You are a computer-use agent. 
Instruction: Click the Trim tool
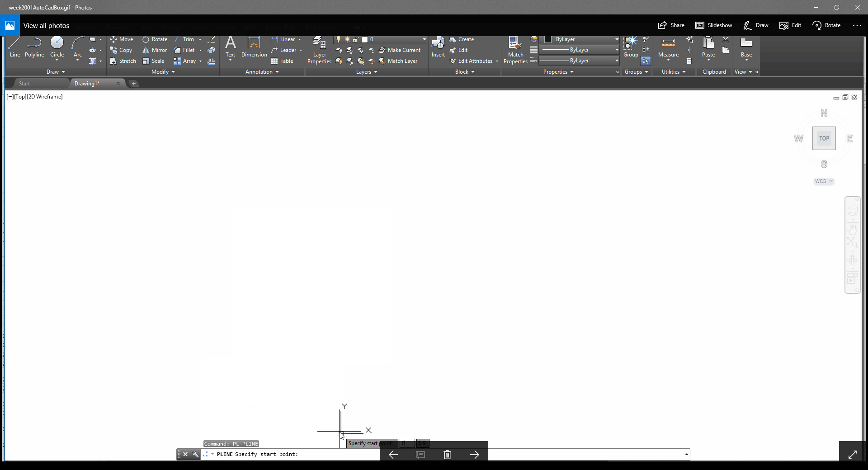[x=184, y=39]
